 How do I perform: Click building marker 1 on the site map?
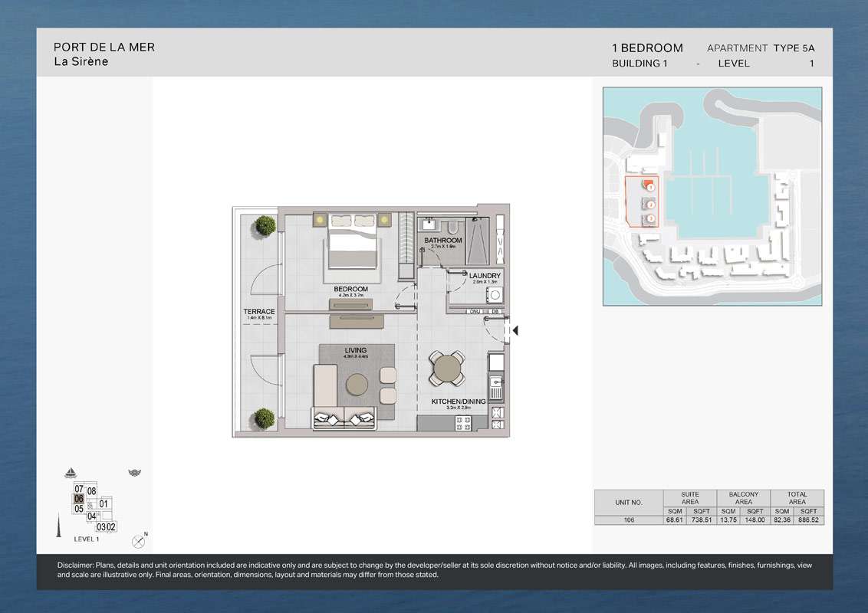pos(649,186)
